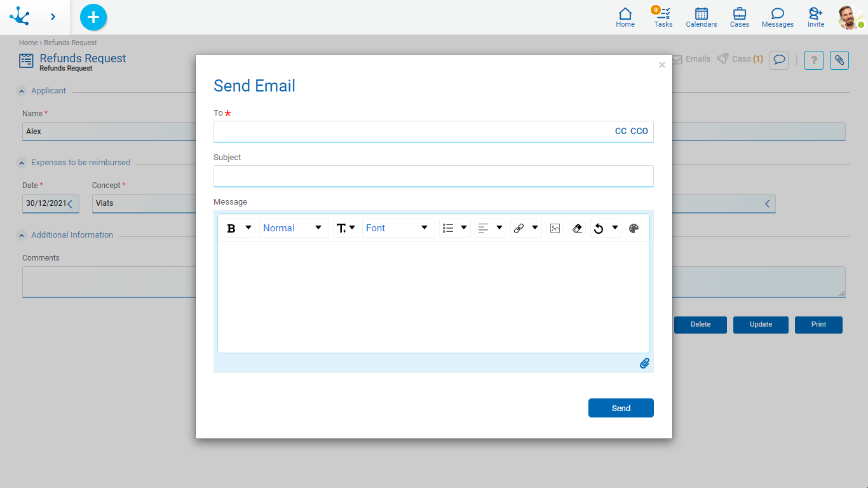Toggle the CCO recipients field
Viewport: 868px width, 488px height.
639,131
